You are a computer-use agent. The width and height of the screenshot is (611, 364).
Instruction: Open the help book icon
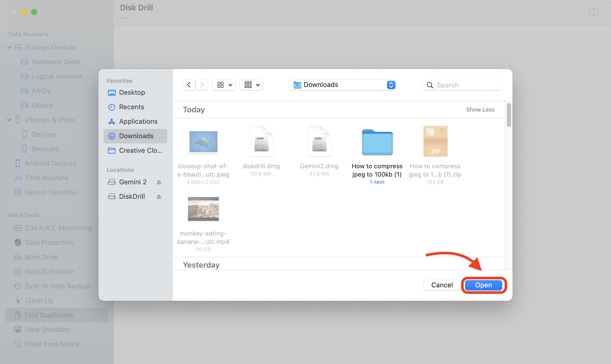tap(594, 12)
